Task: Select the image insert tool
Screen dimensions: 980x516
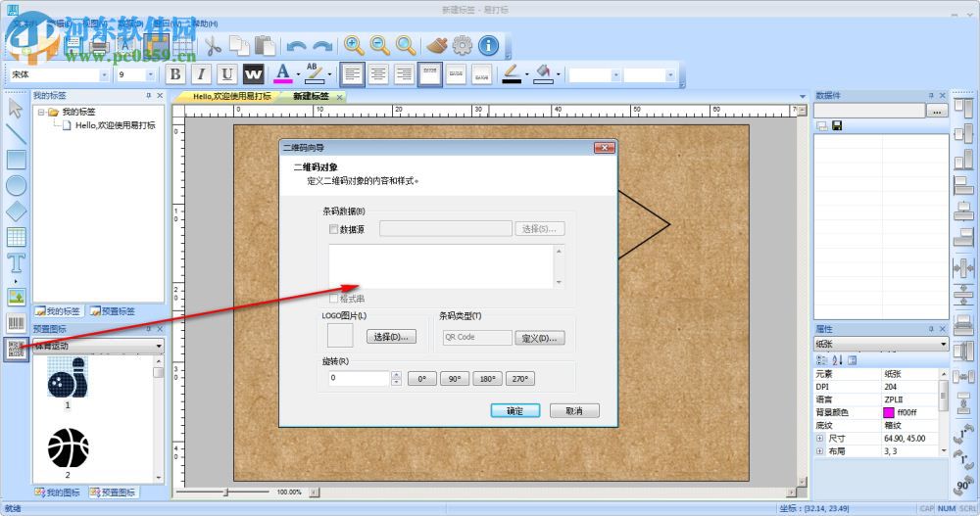Action: [17, 296]
